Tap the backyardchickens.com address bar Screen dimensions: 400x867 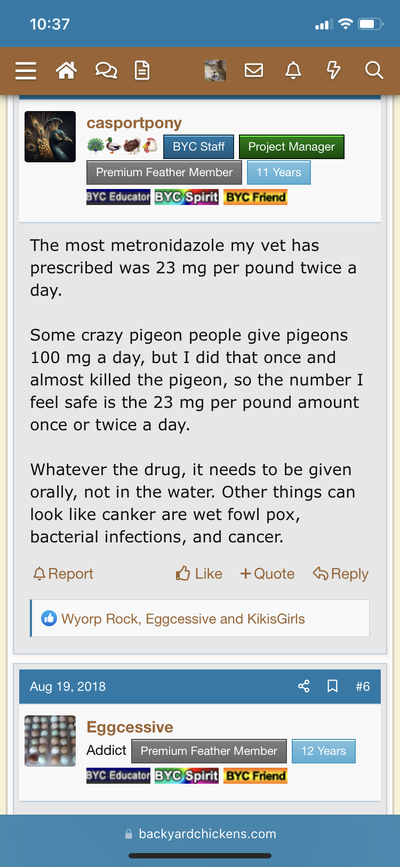tap(200, 834)
